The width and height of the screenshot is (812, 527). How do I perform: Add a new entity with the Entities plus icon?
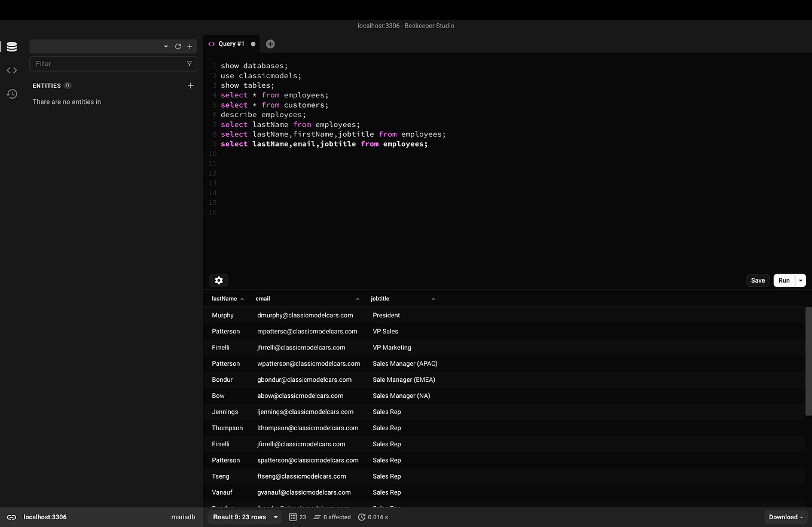pyautogui.click(x=190, y=85)
